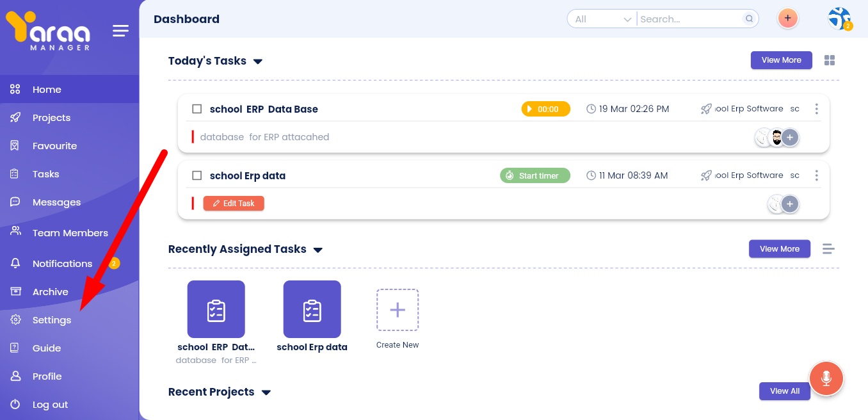Add assignee with plus on school Erp data

pos(790,204)
